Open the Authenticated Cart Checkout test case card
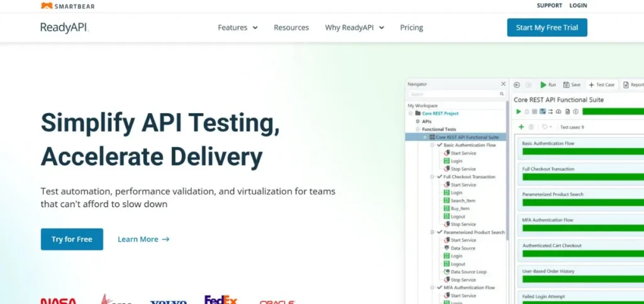The height and width of the screenshot is (304, 644). tap(580, 250)
